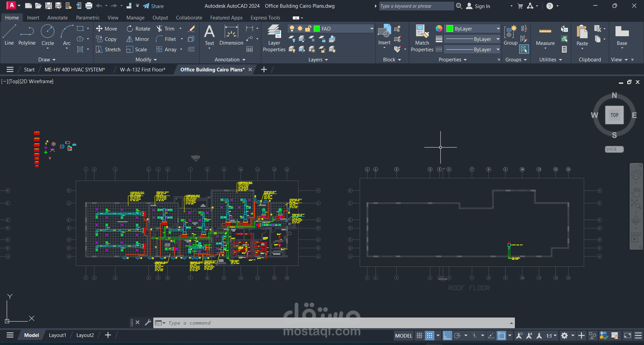Click the WCS coordinate system button

[x=614, y=149]
